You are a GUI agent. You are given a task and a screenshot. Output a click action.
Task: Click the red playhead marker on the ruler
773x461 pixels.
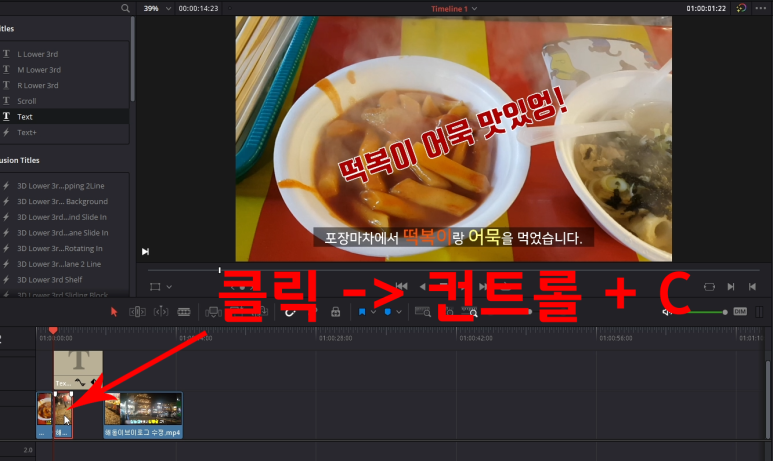(53, 330)
